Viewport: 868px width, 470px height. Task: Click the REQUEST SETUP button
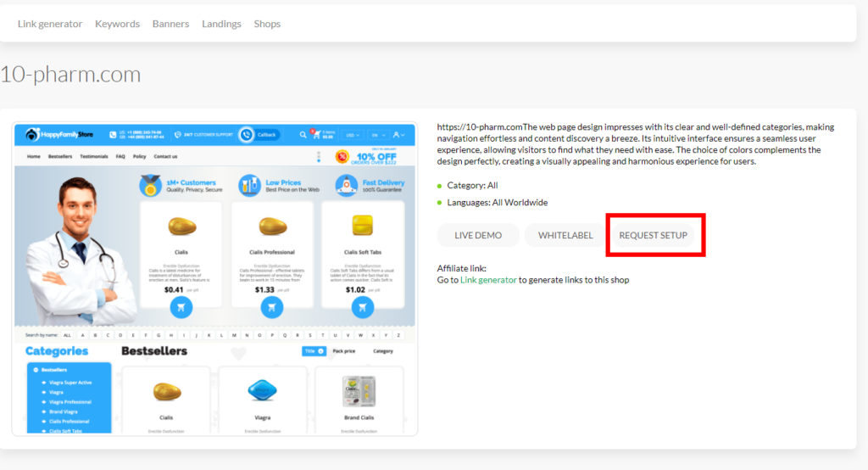[x=654, y=235]
